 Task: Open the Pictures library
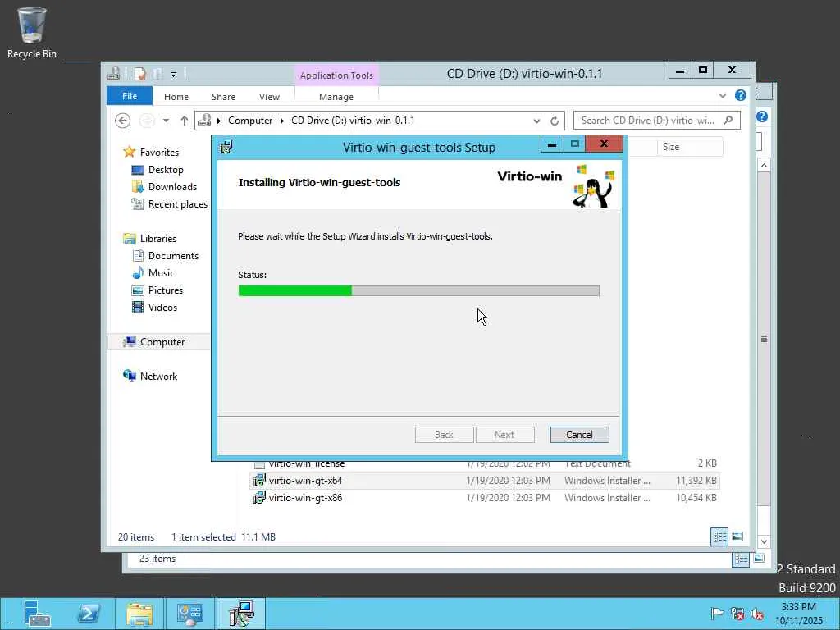(166, 290)
